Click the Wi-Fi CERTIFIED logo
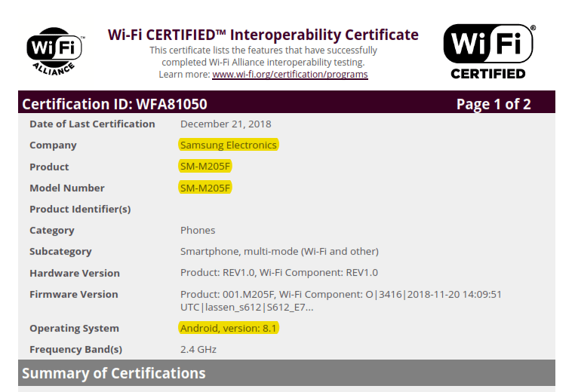This screenshot has width=575, height=392. [488, 51]
